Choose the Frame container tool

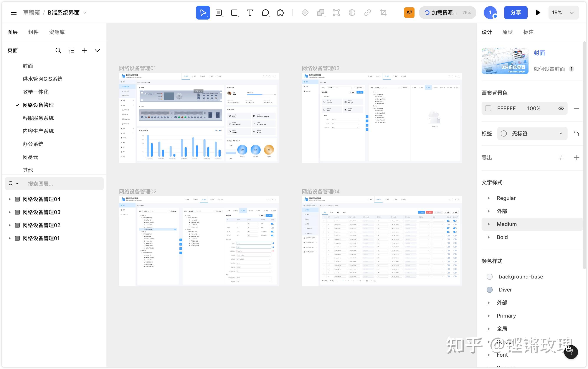(218, 13)
